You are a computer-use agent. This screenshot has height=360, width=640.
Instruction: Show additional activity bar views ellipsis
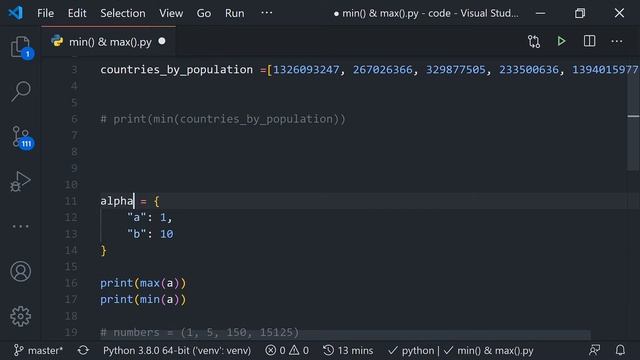click(20, 226)
